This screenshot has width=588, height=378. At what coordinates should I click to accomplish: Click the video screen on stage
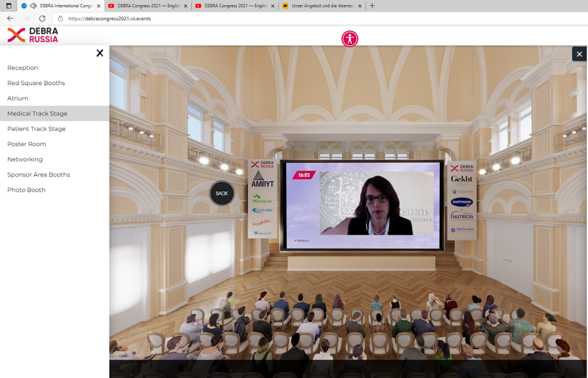(x=362, y=205)
